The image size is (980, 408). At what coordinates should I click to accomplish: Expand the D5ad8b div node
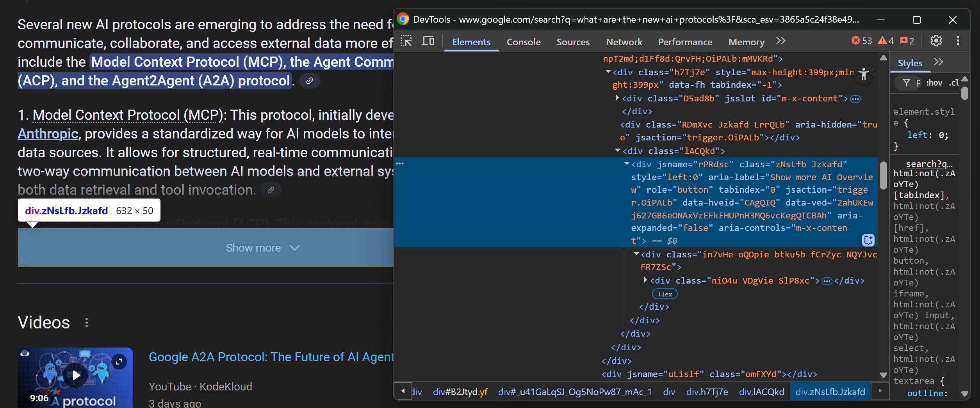(617, 98)
